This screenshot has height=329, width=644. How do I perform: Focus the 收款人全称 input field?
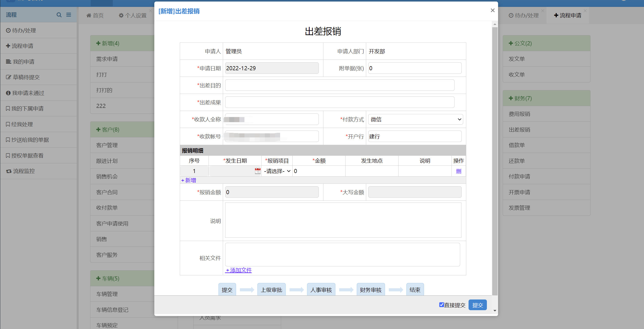tap(272, 119)
